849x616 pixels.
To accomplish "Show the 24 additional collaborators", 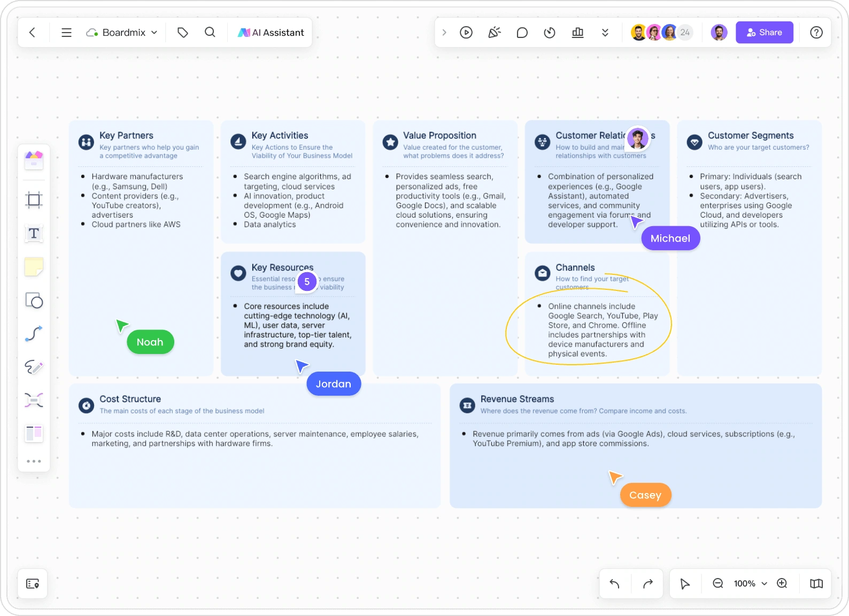I will point(685,33).
